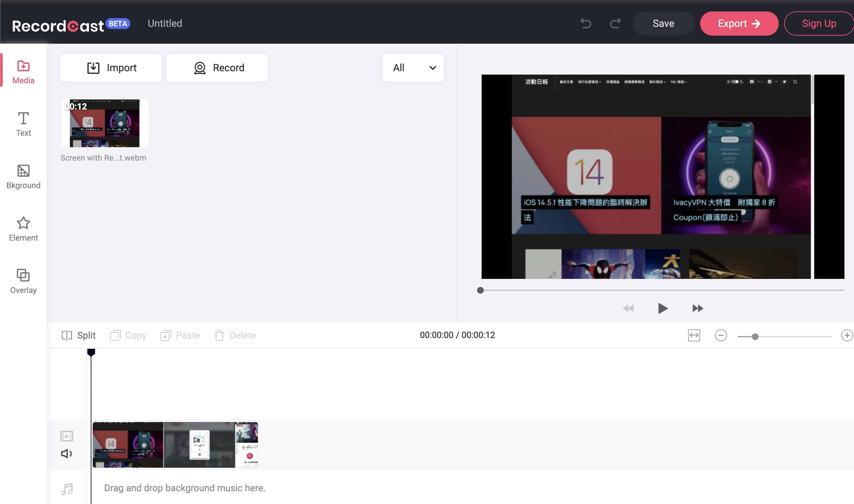The width and height of the screenshot is (854, 504).
Task: Click the background music track icon
Action: (67, 489)
